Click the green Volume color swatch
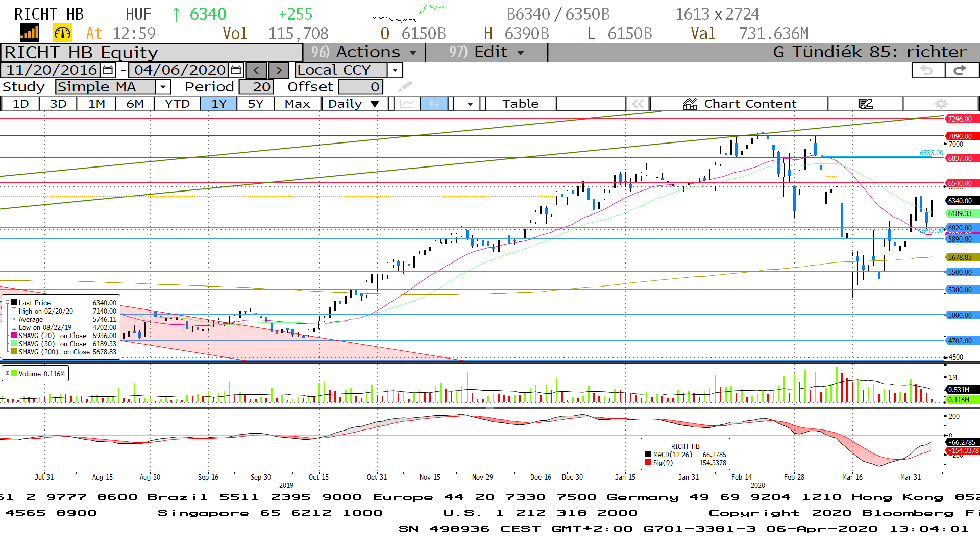 tap(14, 374)
